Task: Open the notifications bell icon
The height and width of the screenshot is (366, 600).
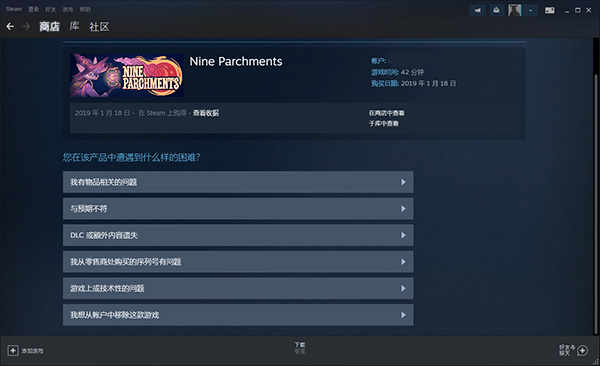Action: [496, 10]
